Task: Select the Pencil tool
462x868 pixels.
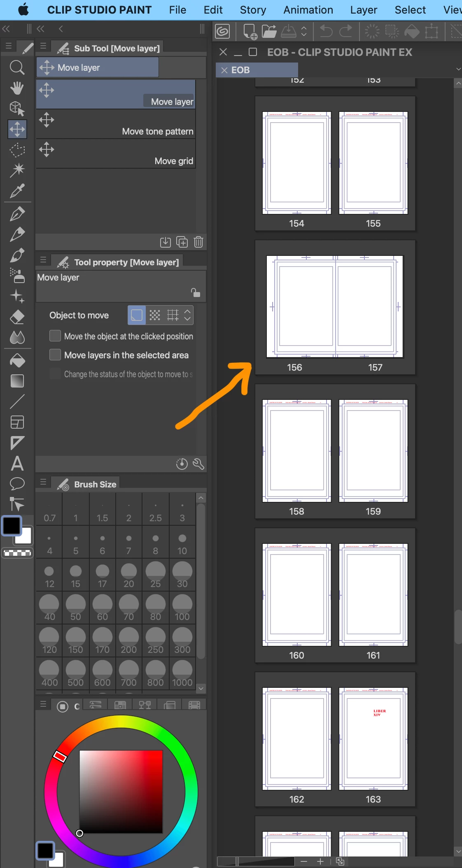Action: point(17,234)
